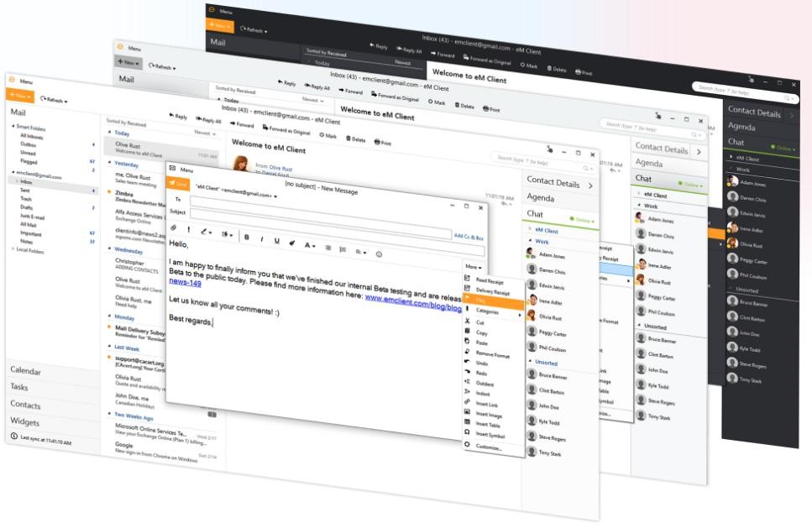The height and width of the screenshot is (528, 812).
Task: Click the Mark circle icon in front main window
Action: pyautogui.click(x=322, y=135)
